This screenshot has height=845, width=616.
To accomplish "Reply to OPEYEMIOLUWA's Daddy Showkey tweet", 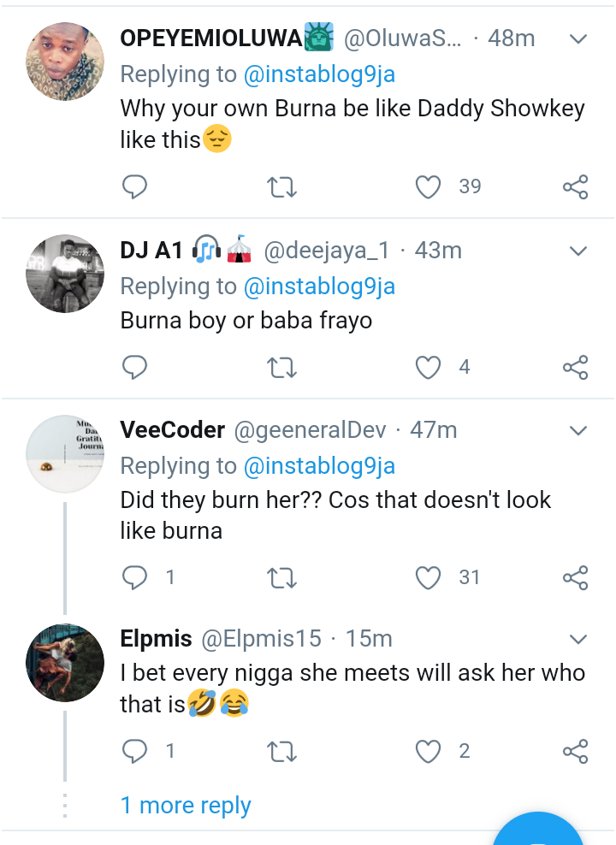I will (134, 187).
